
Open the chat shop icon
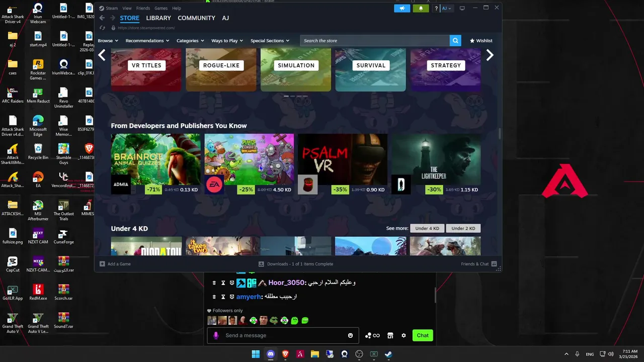(x=390, y=335)
